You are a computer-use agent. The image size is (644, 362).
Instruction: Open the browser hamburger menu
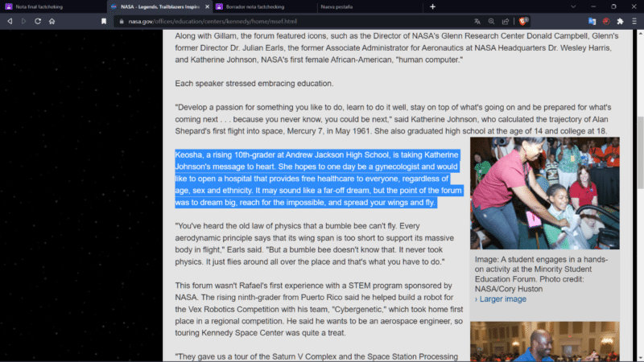coord(634,21)
